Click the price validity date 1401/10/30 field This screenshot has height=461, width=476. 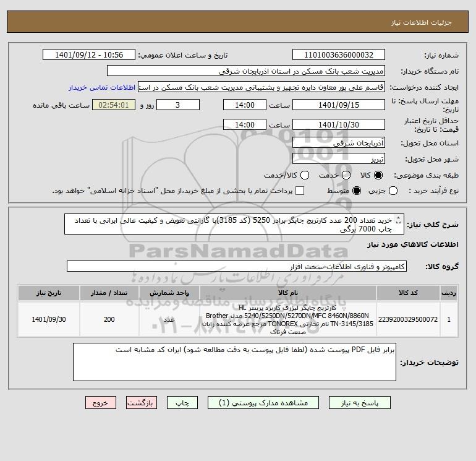pyautogui.click(x=339, y=124)
